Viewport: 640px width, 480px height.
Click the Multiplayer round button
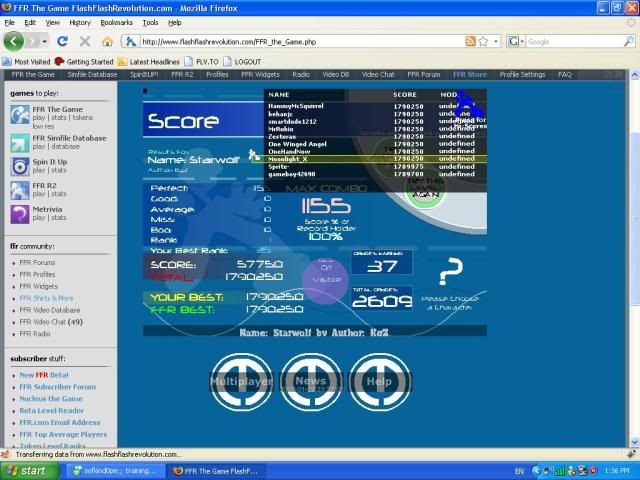click(x=241, y=381)
